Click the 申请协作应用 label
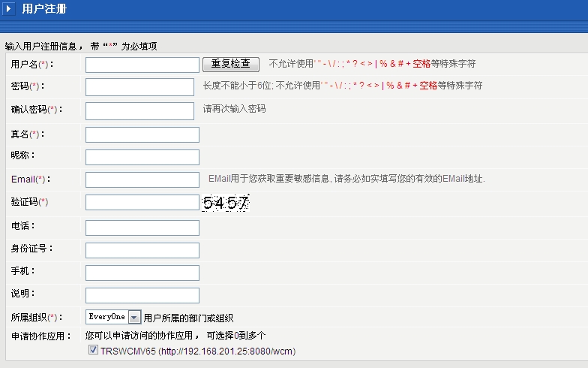 (x=40, y=336)
